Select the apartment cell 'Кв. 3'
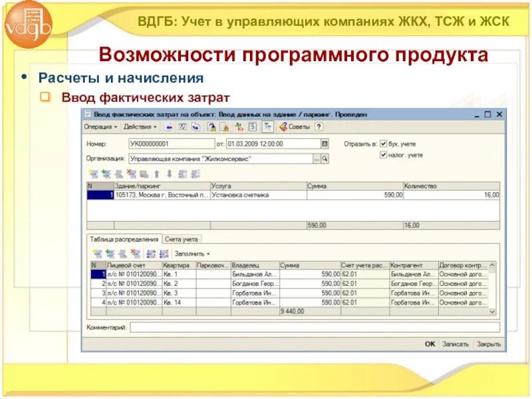This screenshot has height=399, width=532. click(x=179, y=293)
